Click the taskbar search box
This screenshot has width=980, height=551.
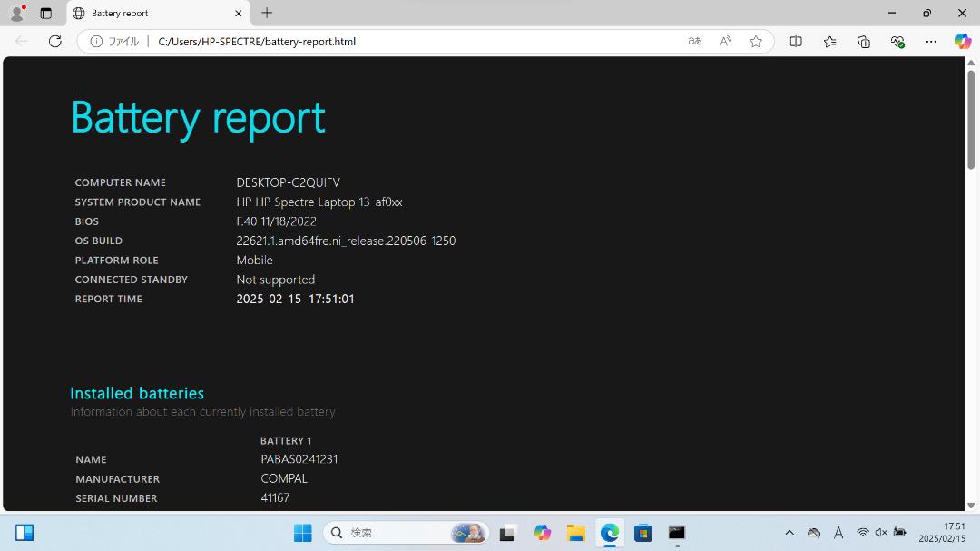click(405, 532)
